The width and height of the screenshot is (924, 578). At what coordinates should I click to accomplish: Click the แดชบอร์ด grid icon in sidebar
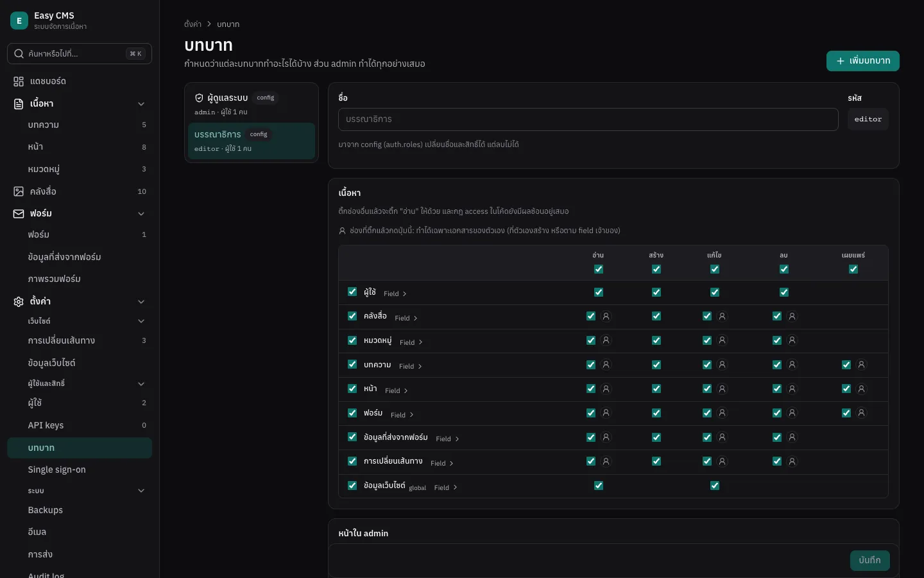click(19, 82)
